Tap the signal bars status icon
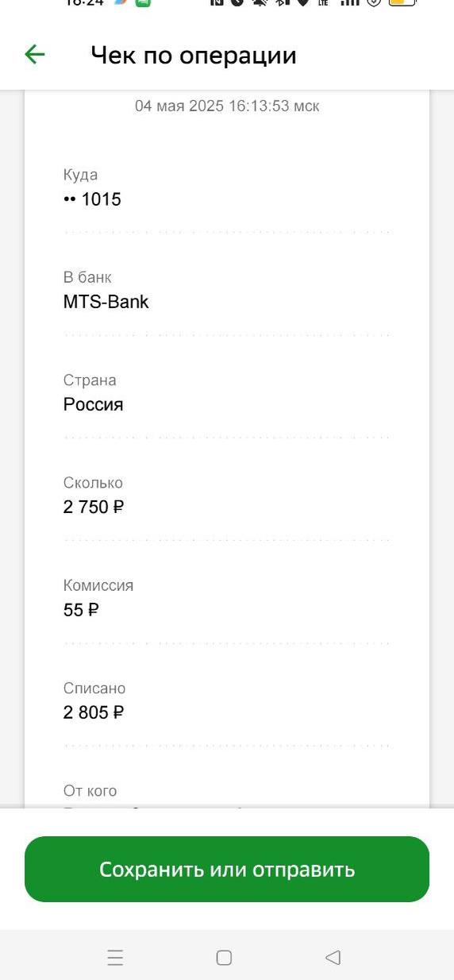 (x=349, y=2)
